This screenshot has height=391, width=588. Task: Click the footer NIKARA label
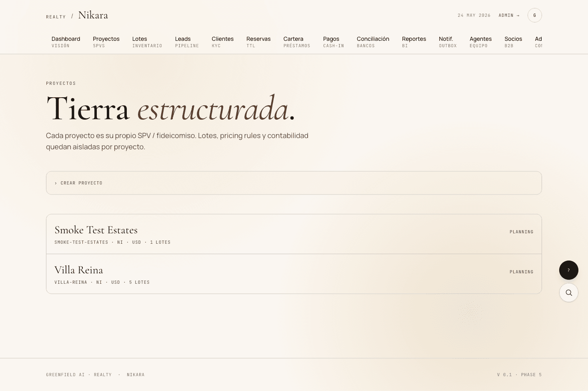[136, 375]
